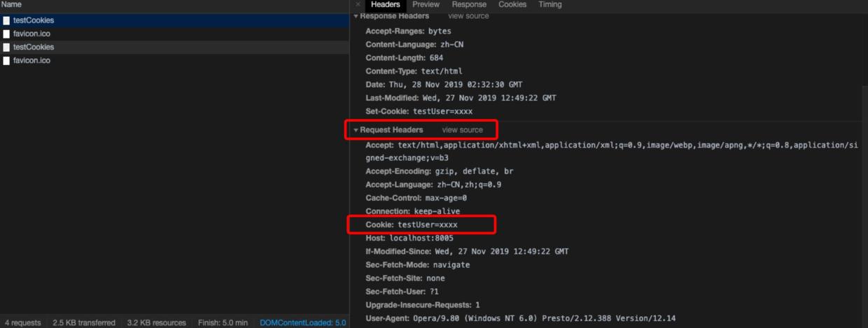
Task: Collapse the Response Headers section triangle
Action: coord(356,15)
